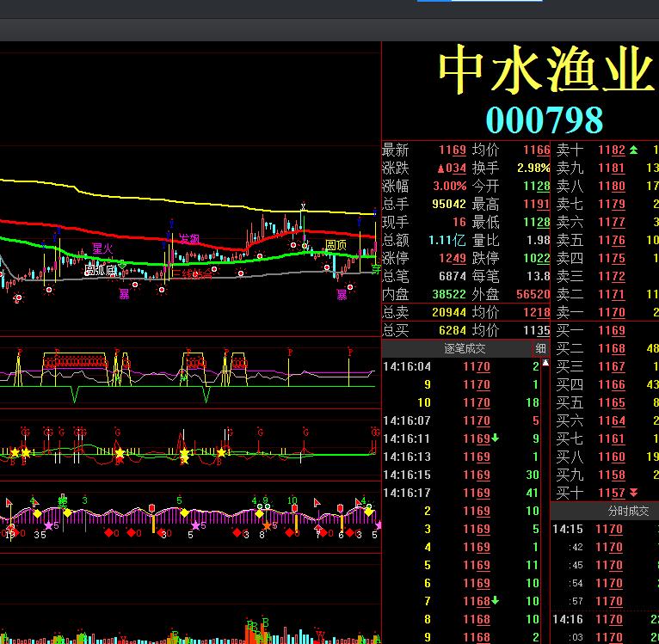659x644 pixels.
Task: Select the 卖一 price 1170
Action: 612,312
